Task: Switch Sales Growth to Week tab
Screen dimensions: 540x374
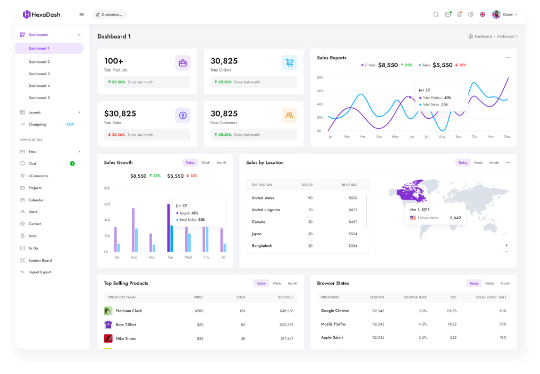Action: [x=206, y=163]
